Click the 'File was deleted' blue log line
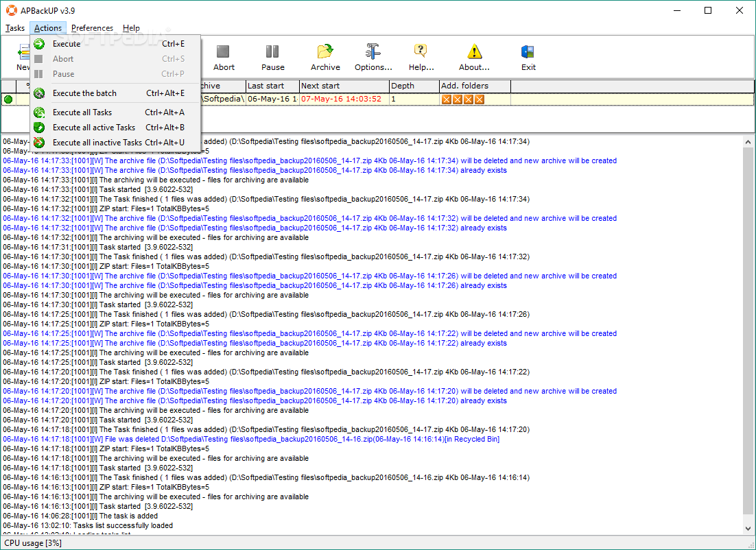Screen dimensions: 756x550 tap(251, 439)
